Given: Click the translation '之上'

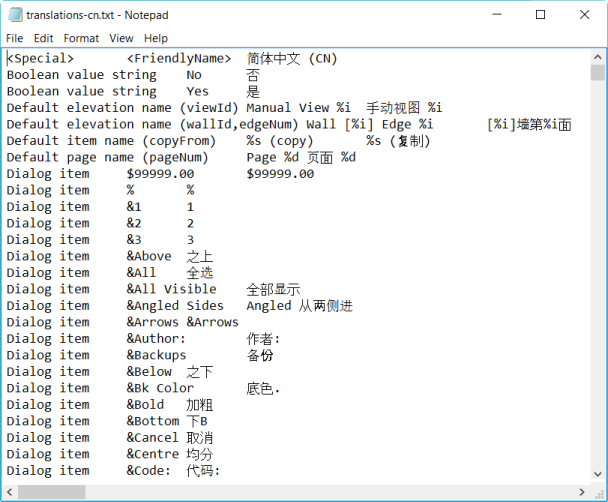Looking at the screenshot, I should 200,257.
